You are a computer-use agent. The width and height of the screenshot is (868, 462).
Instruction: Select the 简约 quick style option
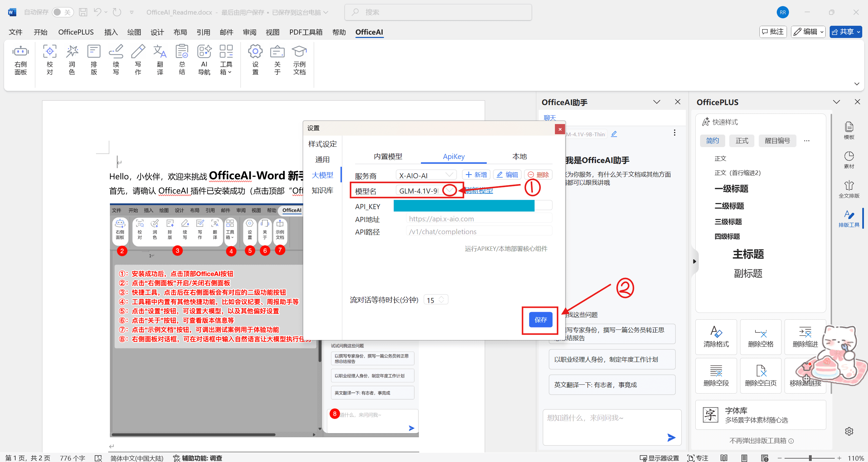pos(712,141)
